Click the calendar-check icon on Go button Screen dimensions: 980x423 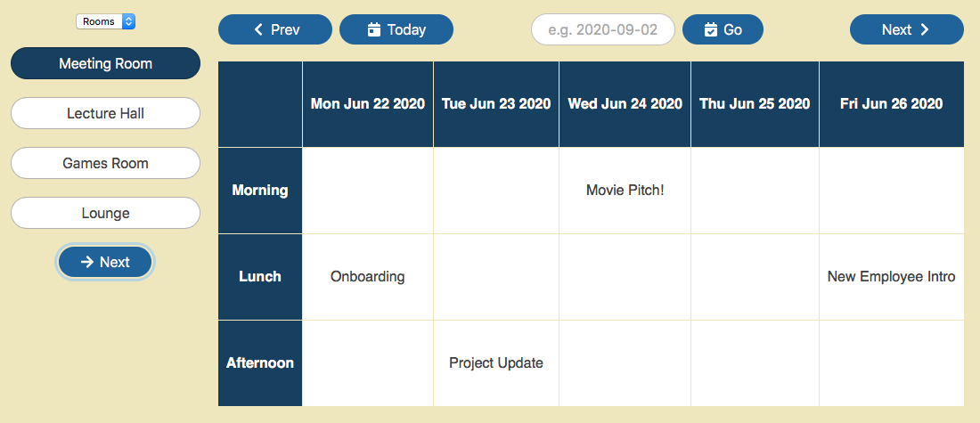710,29
